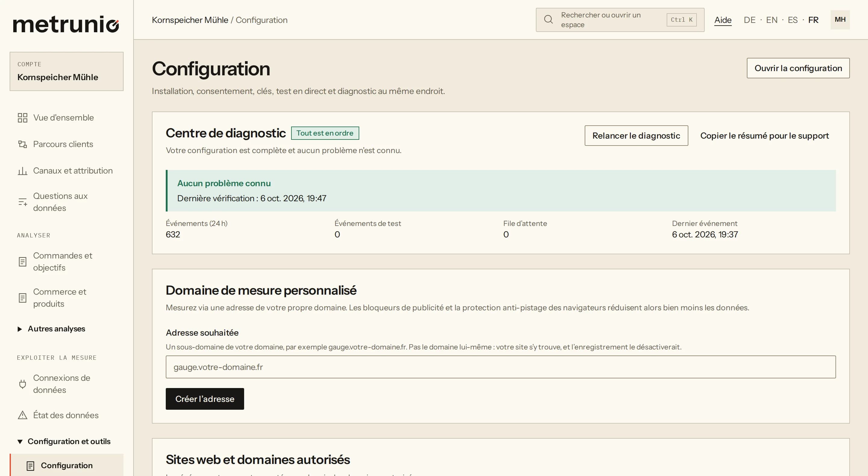Click the search or open space box
Viewport: 868px width, 476px height.
click(620, 20)
